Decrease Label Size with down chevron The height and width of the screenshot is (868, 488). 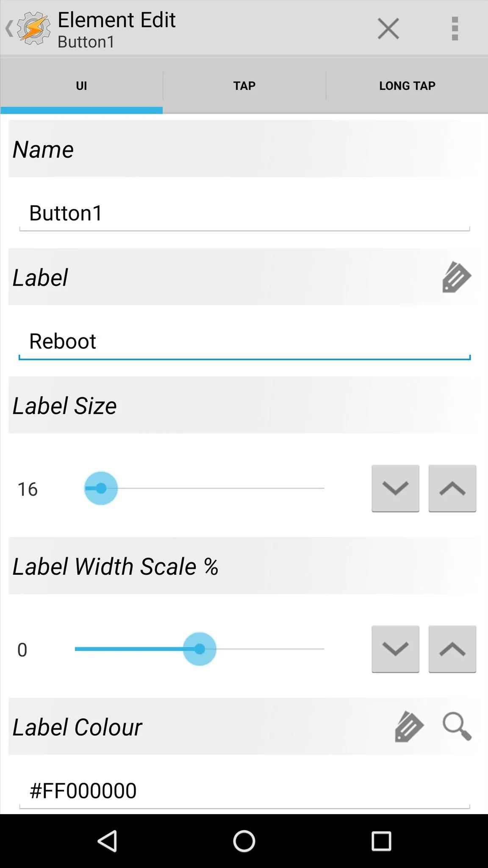396,488
